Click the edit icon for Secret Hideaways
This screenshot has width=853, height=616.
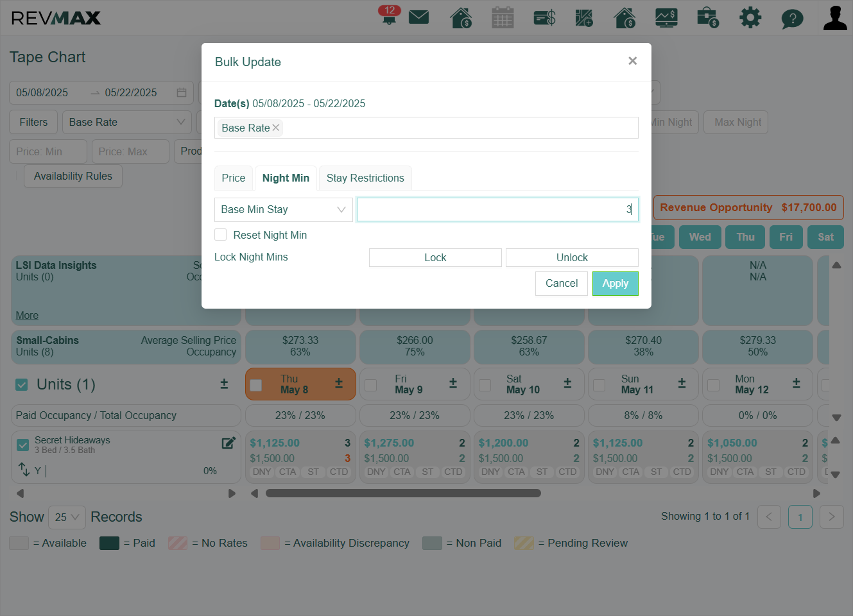point(228,443)
